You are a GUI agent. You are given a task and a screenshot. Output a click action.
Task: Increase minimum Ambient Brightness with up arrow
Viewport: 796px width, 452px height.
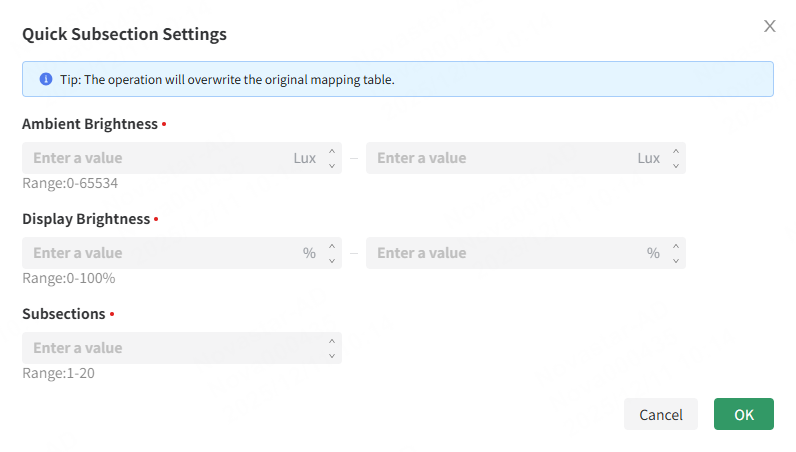(332, 151)
